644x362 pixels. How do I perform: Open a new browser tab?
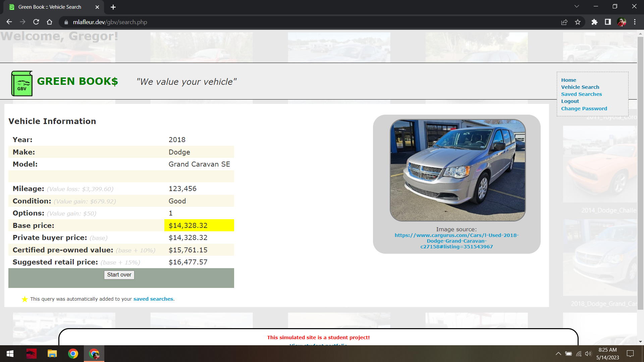click(x=113, y=7)
